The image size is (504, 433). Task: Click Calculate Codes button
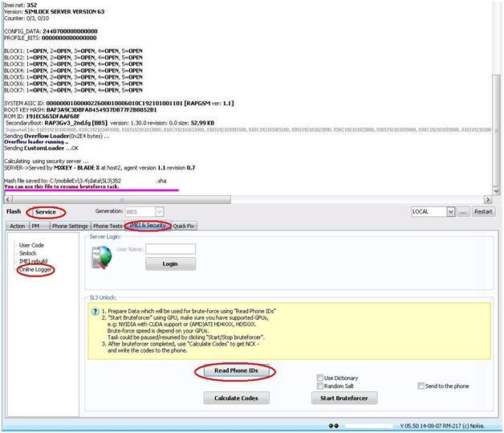tap(236, 398)
